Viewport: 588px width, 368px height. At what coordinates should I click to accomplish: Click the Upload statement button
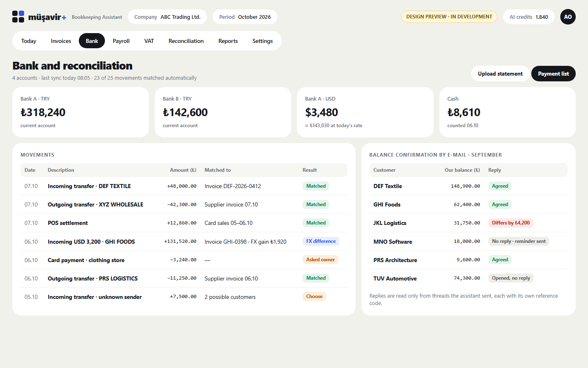(500, 74)
